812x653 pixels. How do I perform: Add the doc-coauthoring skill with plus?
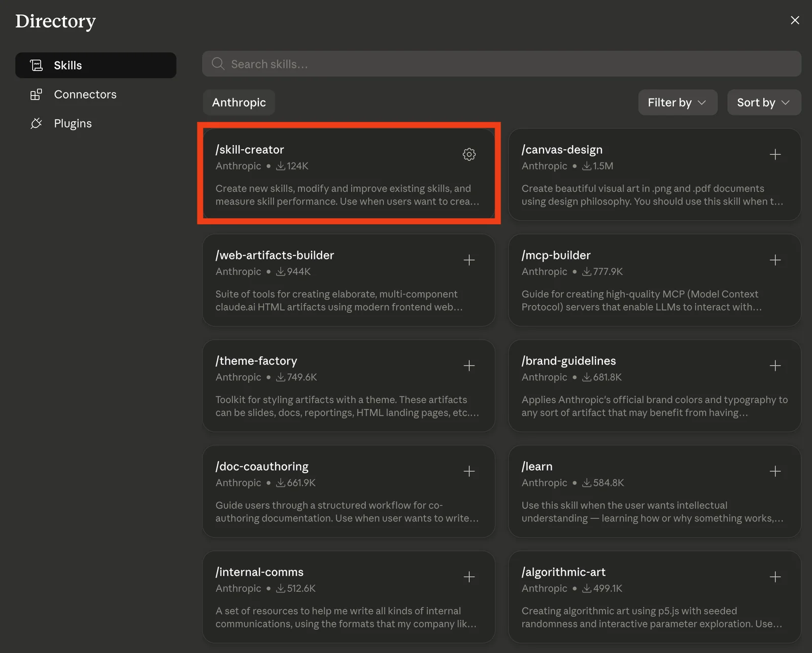click(x=469, y=471)
